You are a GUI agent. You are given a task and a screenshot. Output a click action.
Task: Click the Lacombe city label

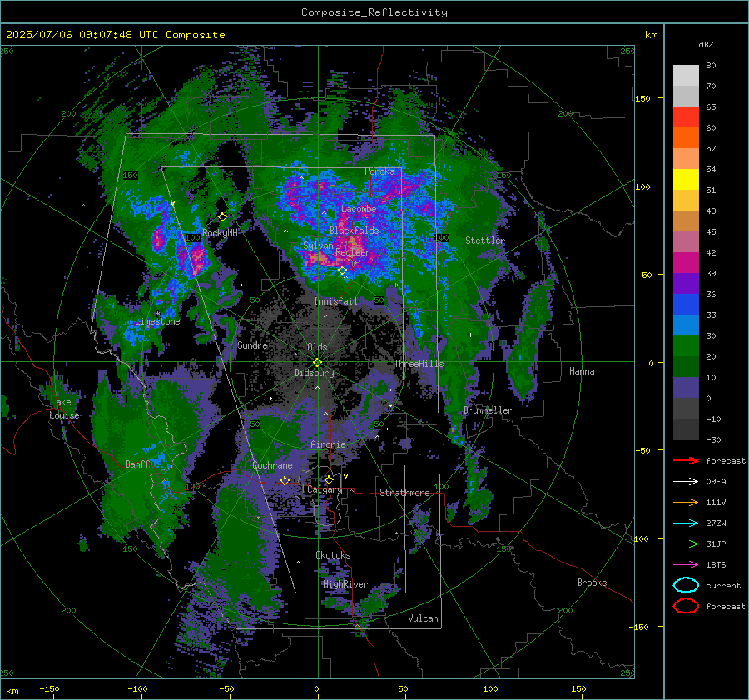359,209
